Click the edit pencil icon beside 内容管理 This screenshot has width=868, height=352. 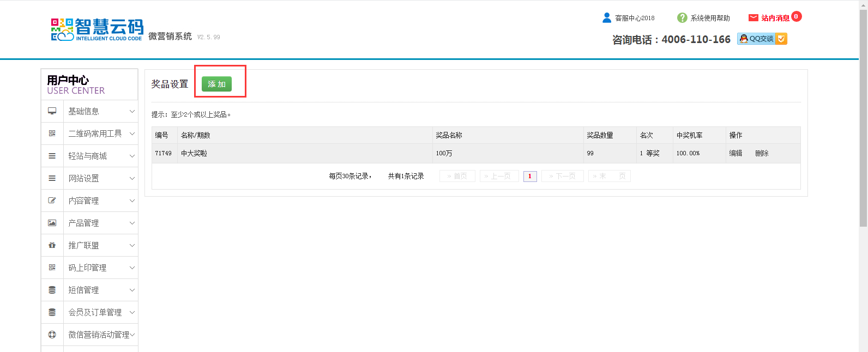(x=52, y=201)
